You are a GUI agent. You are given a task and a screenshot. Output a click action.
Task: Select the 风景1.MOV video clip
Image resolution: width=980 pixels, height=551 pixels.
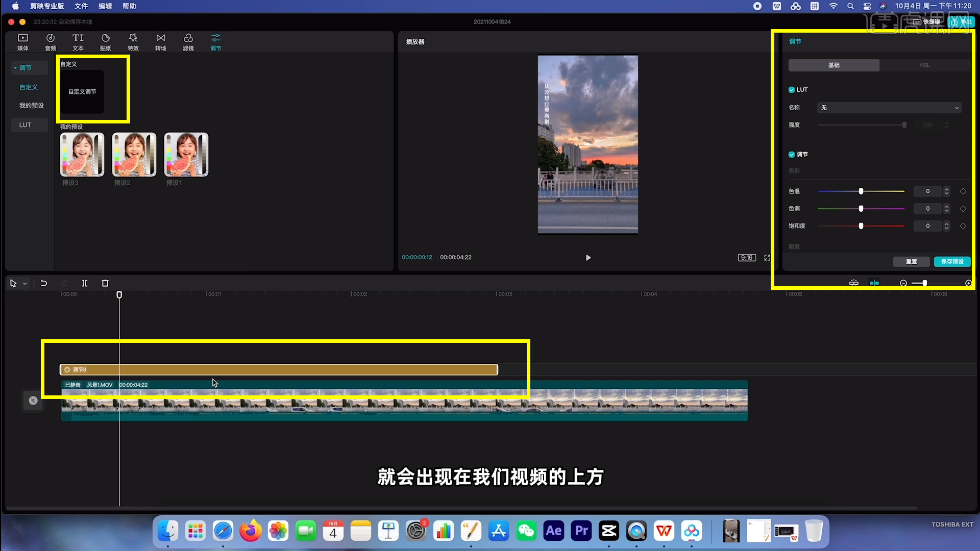pyautogui.click(x=404, y=401)
